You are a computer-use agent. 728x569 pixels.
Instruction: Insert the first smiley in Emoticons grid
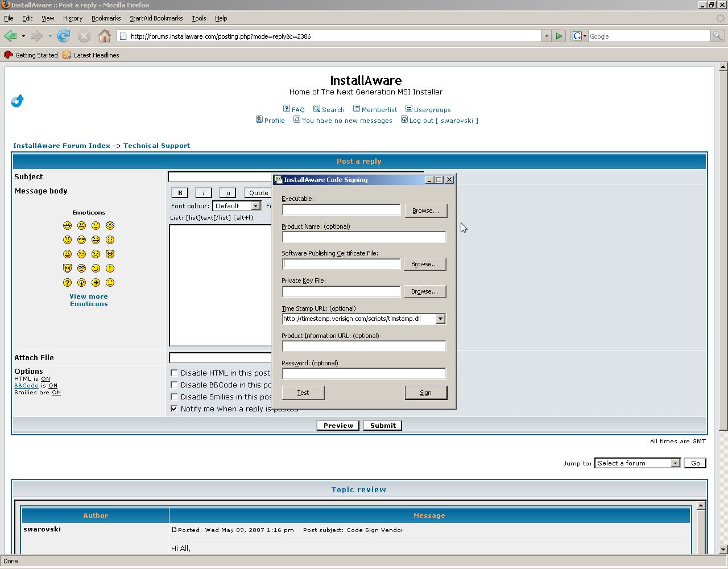click(x=68, y=225)
